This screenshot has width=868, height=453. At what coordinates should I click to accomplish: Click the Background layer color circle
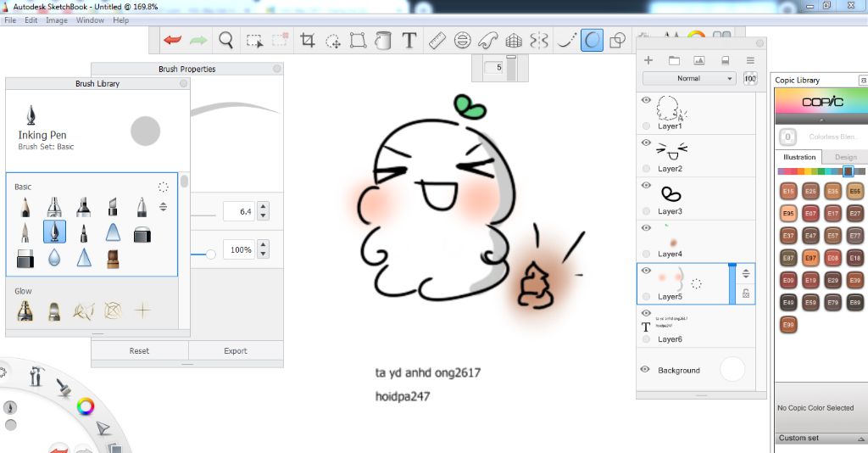click(x=732, y=369)
